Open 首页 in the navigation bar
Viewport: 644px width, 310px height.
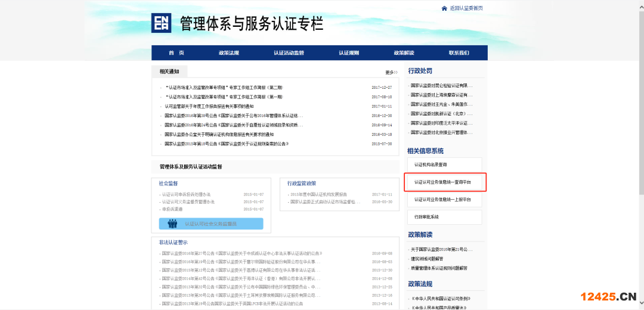(x=177, y=53)
